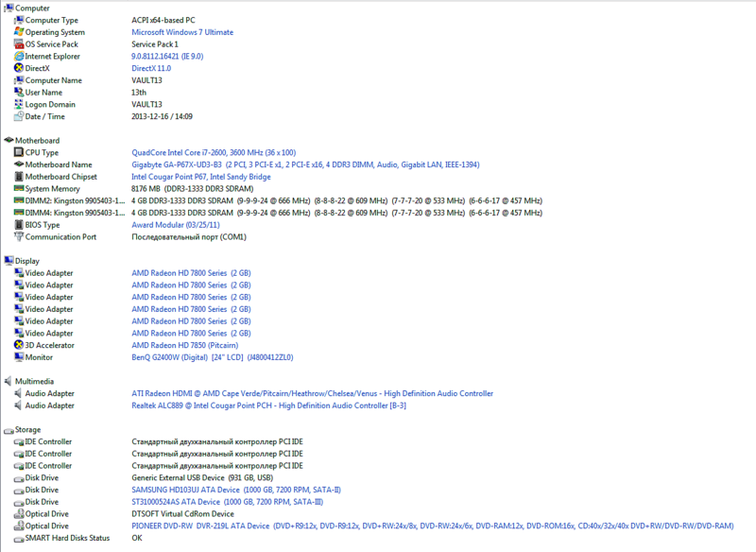The width and height of the screenshot is (756, 552).
Task: Open the DirectX 11.0 link
Action: pos(151,68)
